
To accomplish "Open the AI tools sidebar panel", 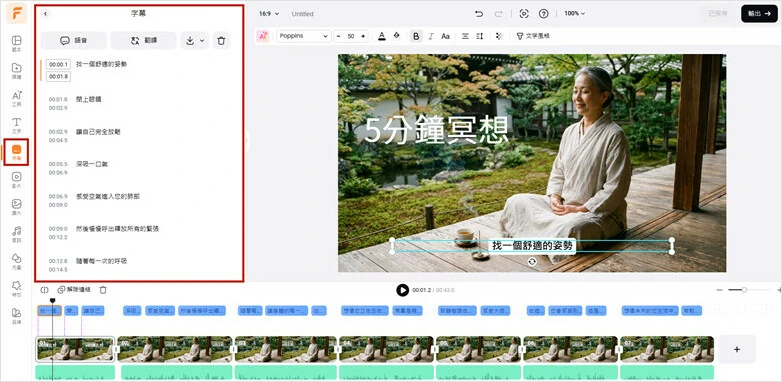I will click(16, 98).
